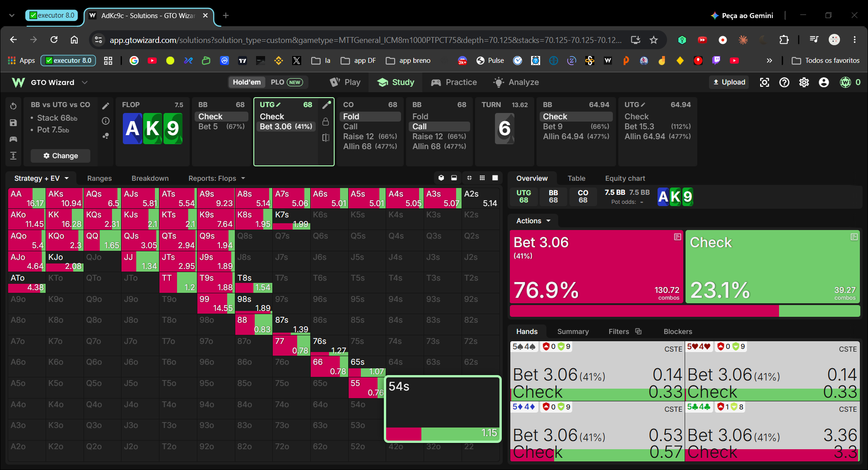This screenshot has width=868, height=470.
Task: Switch game type to Hold'em
Action: click(x=247, y=82)
